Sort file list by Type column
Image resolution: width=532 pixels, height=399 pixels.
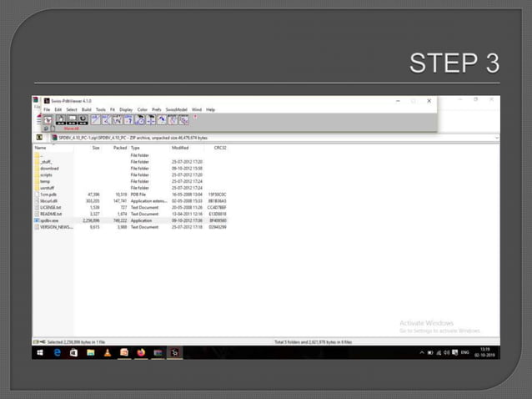pyautogui.click(x=135, y=148)
